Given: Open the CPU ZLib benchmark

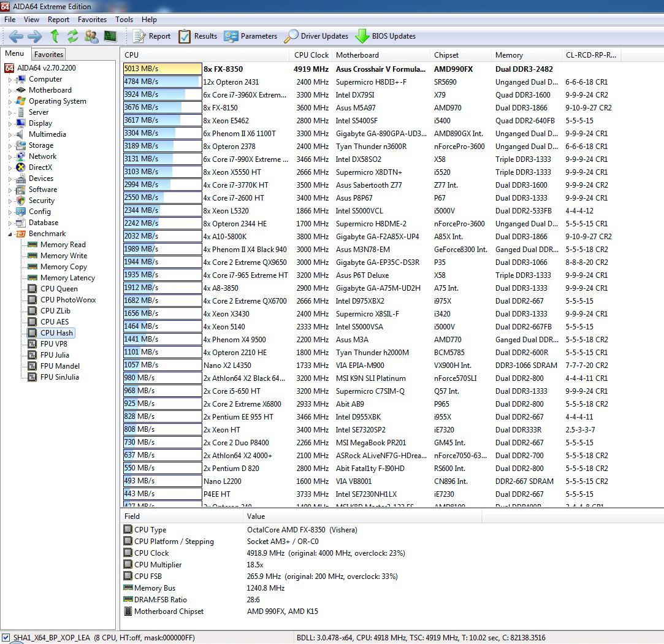Looking at the screenshot, I should (49, 310).
